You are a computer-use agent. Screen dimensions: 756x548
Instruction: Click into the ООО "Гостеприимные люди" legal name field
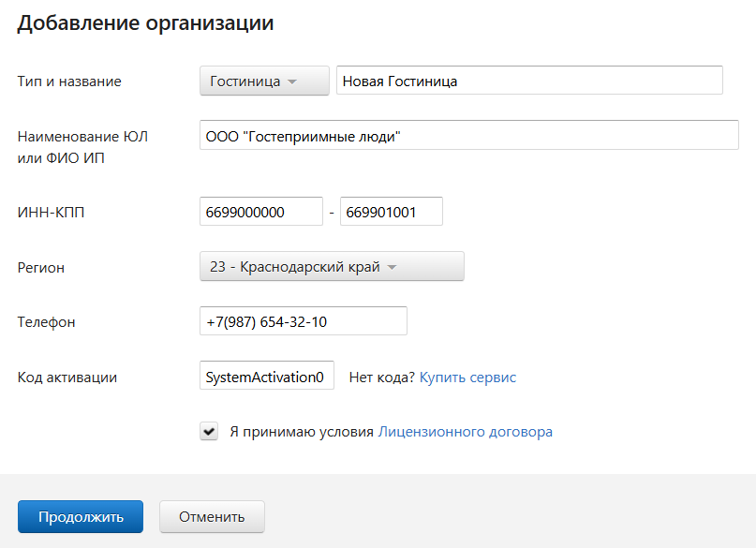coord(469,135)
